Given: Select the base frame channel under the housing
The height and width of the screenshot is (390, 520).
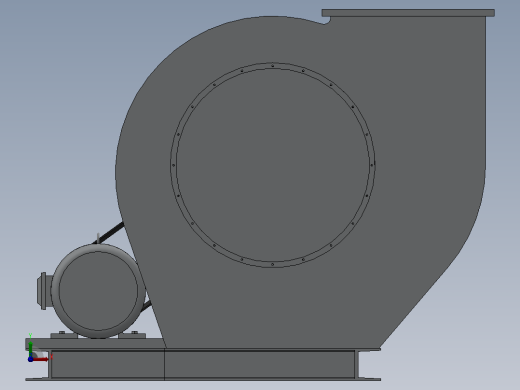Looking at the screenshot, I should point(203,364).
